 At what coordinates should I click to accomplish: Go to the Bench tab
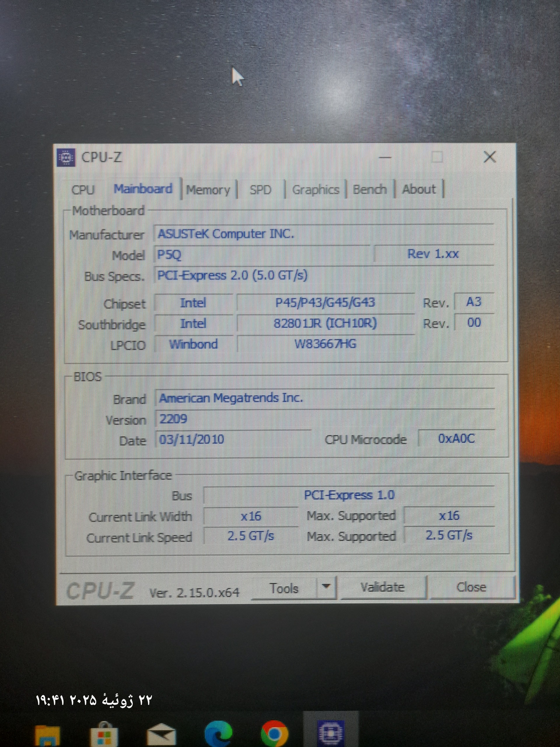click(x=370, y=189)
